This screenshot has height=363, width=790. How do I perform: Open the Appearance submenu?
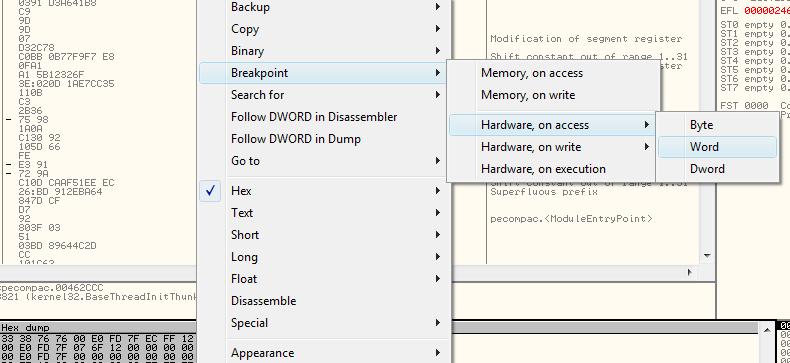[323, 353]
